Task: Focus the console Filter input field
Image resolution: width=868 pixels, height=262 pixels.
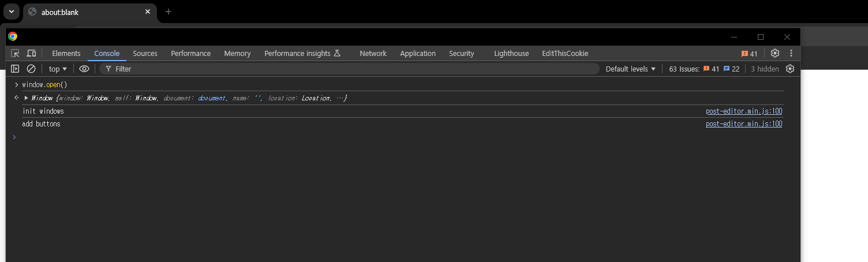Action: 349,69
